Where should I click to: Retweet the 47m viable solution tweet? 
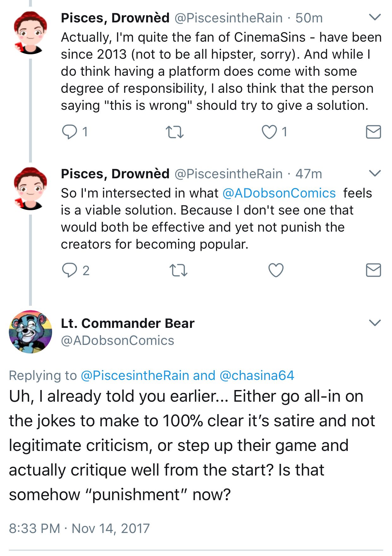click(178, 270)
